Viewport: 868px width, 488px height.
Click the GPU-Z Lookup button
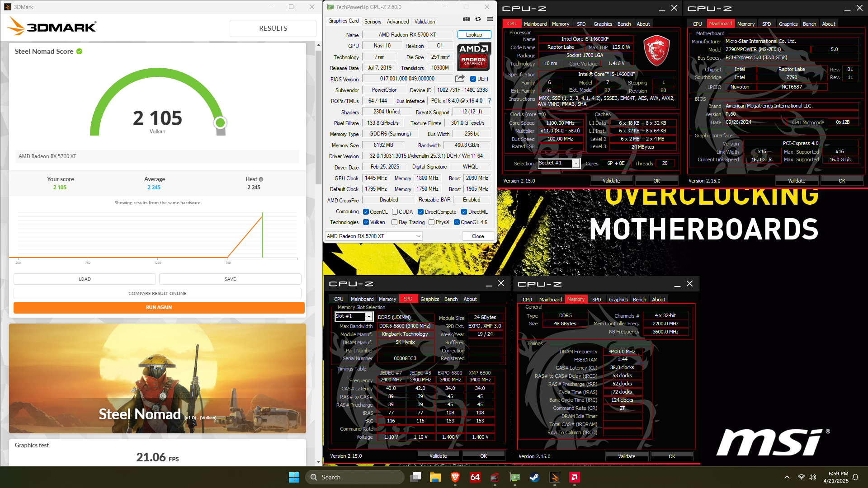tap(474, 35)
